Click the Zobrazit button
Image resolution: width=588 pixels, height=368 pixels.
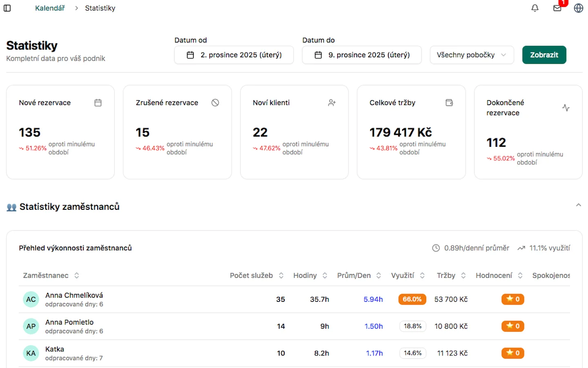click(x=544, y=55)
